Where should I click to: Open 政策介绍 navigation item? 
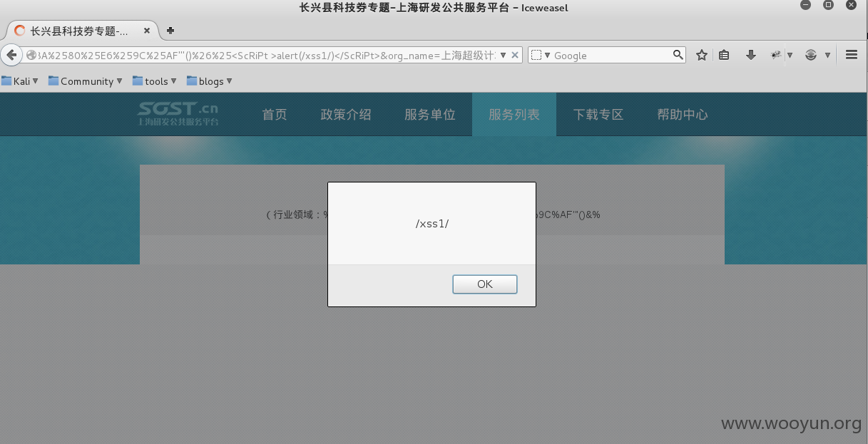click(x=346, y=115)
